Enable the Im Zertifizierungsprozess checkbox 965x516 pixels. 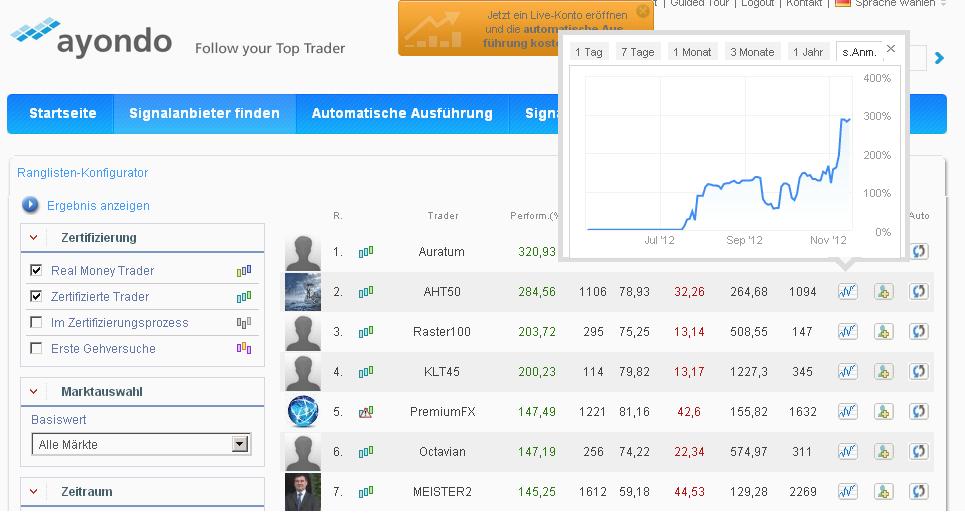pyautogui.click(x=37, y=323)
